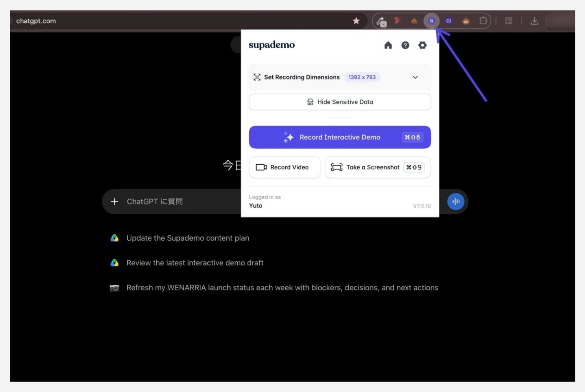Screen dimensions: 585x392
Task: Click the orange leaf extension icon
Action: 414,21
